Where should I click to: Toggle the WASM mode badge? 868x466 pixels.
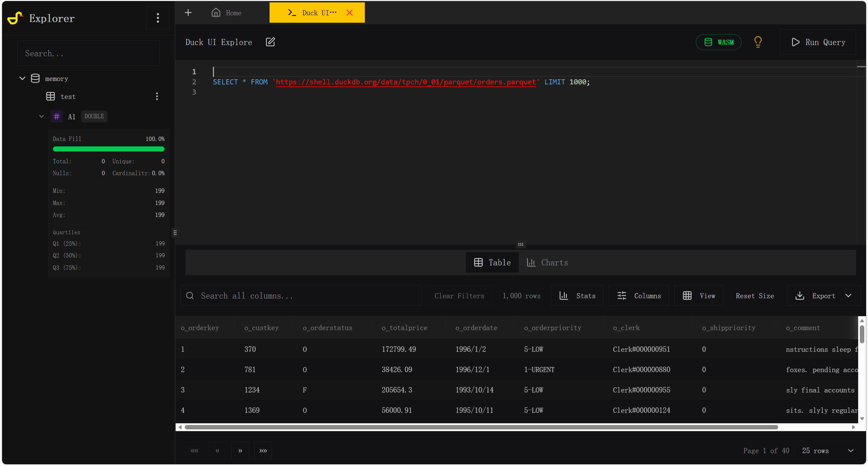[718, 42]
